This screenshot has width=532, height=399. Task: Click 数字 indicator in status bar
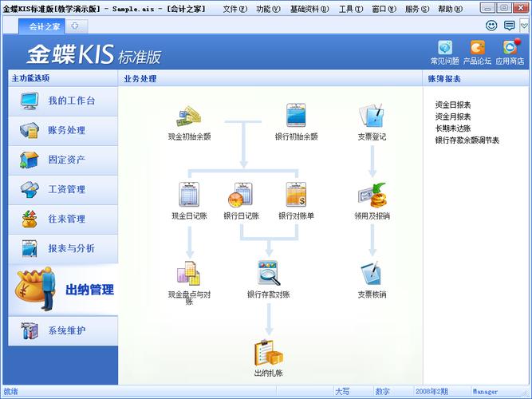click(382, 392)
